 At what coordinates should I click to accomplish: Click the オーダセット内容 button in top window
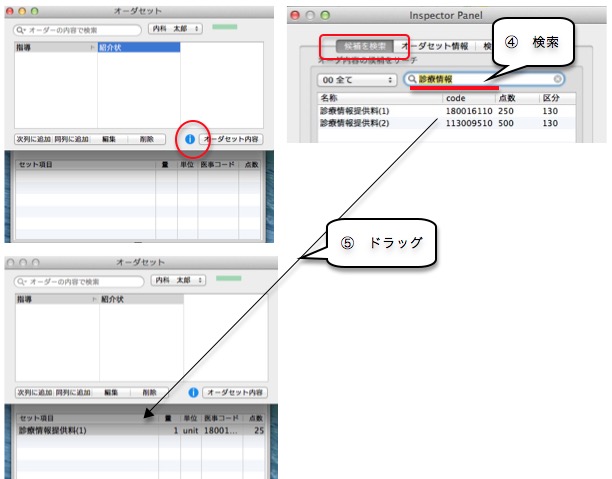pos(232,139)
